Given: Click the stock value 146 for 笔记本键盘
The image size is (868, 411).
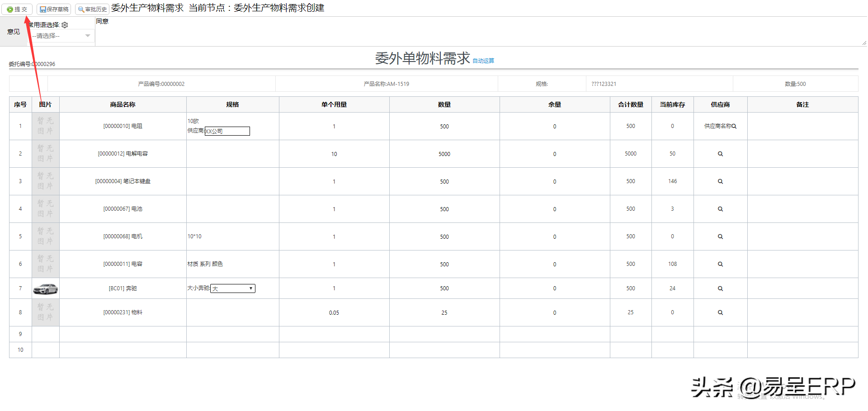Looking at the screenshot, I should click(x=672, y=181).
